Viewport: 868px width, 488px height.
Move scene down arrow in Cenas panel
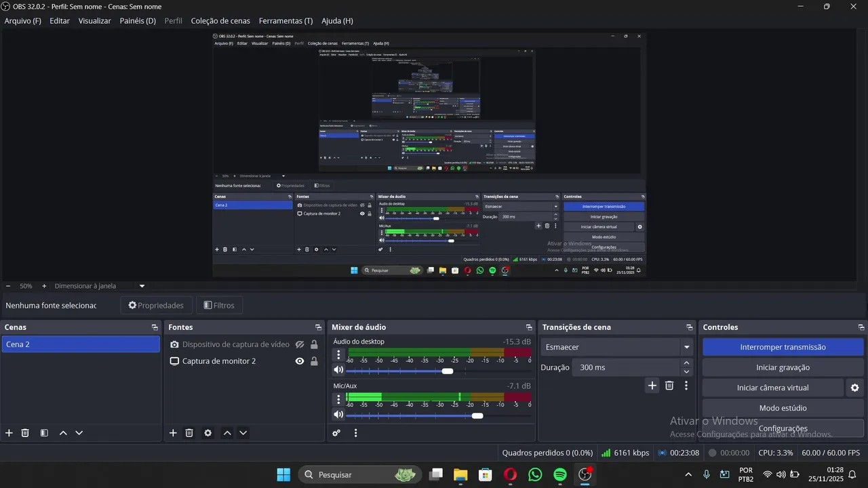coord(79,433)
